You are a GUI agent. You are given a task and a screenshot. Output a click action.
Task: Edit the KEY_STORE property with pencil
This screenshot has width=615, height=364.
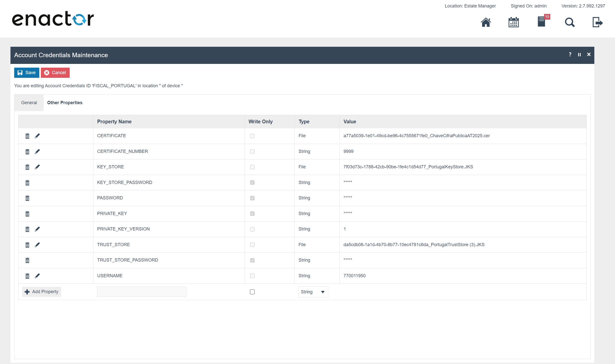click(x=37, y=167)
